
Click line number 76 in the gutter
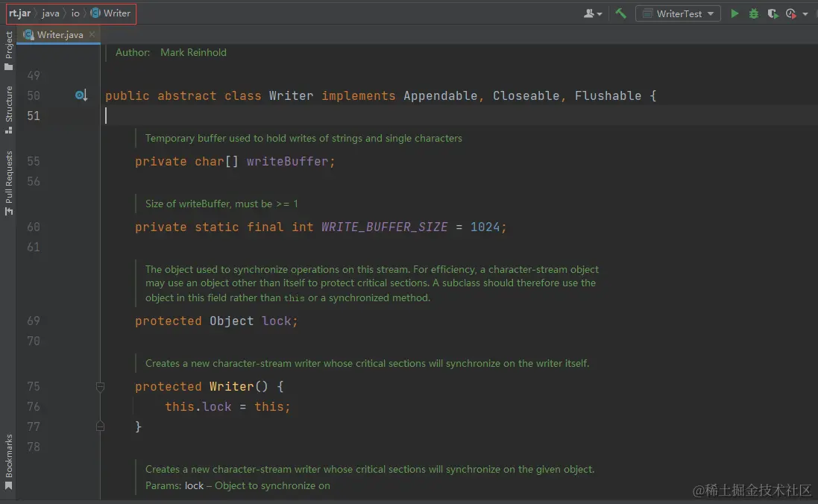coord(34,406)
